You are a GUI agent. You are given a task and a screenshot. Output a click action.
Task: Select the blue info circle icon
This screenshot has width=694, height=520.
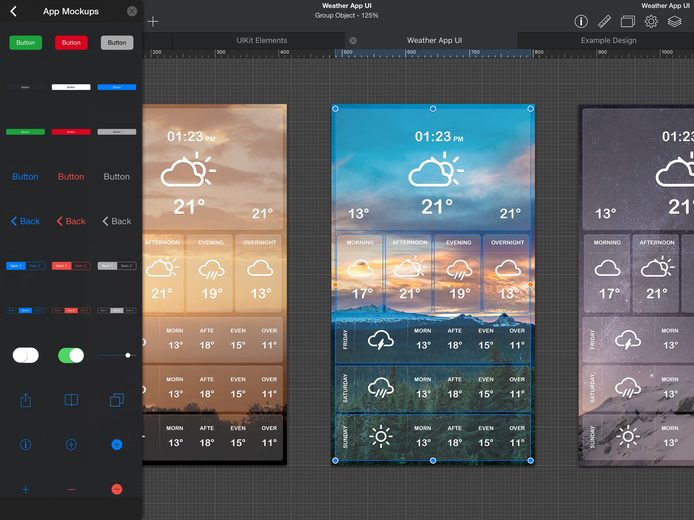pos(26,445)
